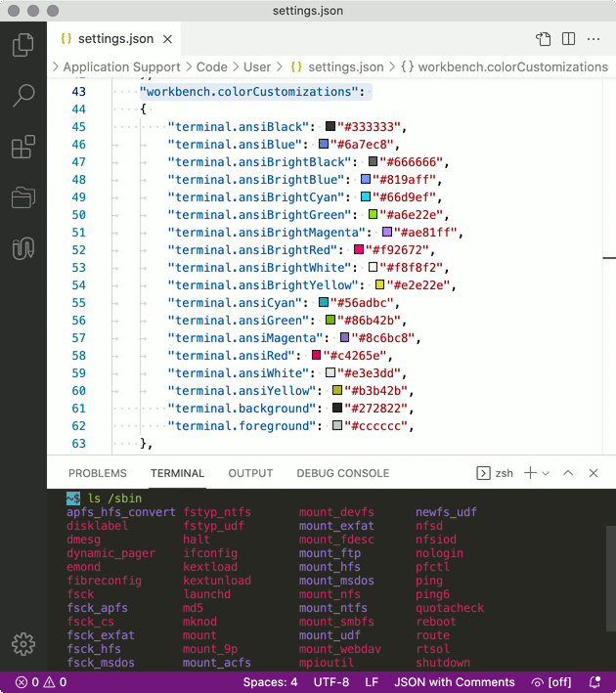
Task: Open the Project Manager folders icon
Action: [x=23, y=197]
